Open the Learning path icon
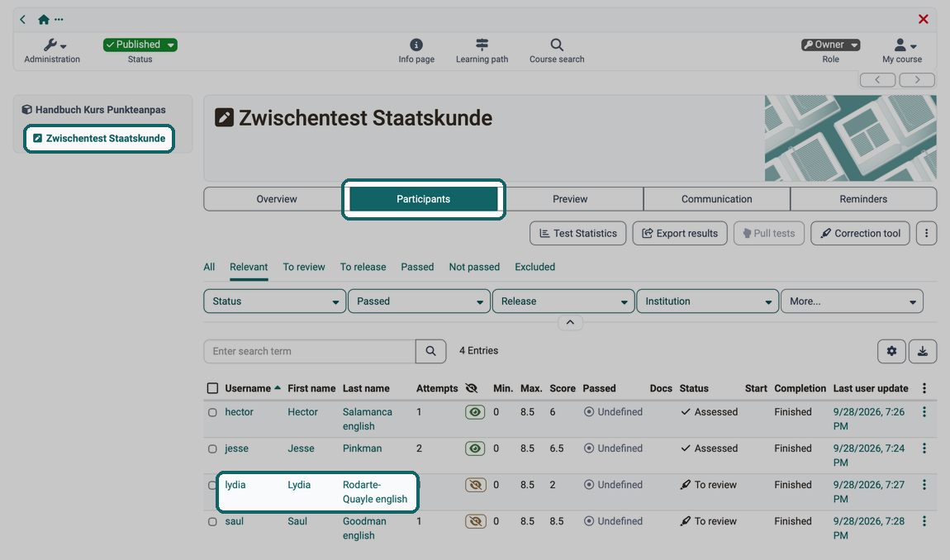 tap(482, 45)
